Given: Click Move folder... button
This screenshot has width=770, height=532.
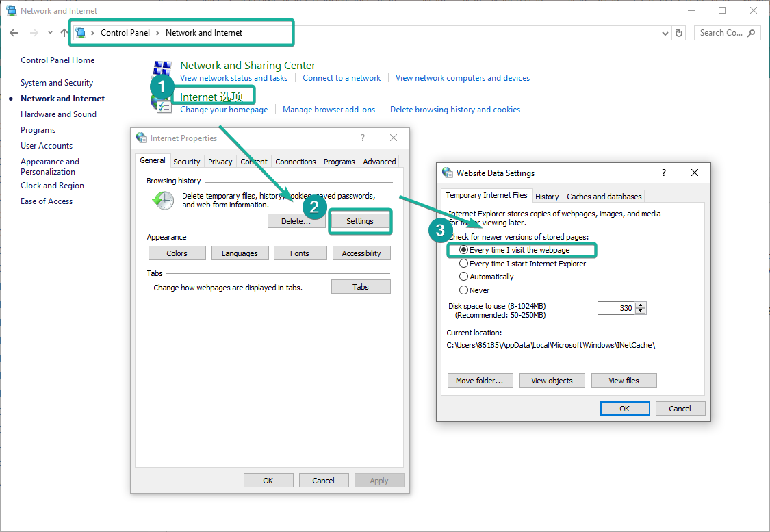Looking at the screenshot, I should pyautogui.click(x=480, y=381).
